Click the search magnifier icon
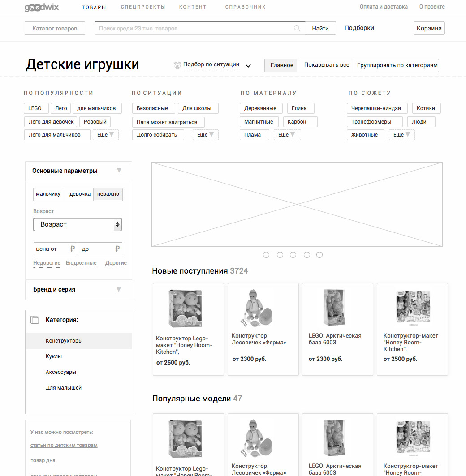 (x=297, y=28)
